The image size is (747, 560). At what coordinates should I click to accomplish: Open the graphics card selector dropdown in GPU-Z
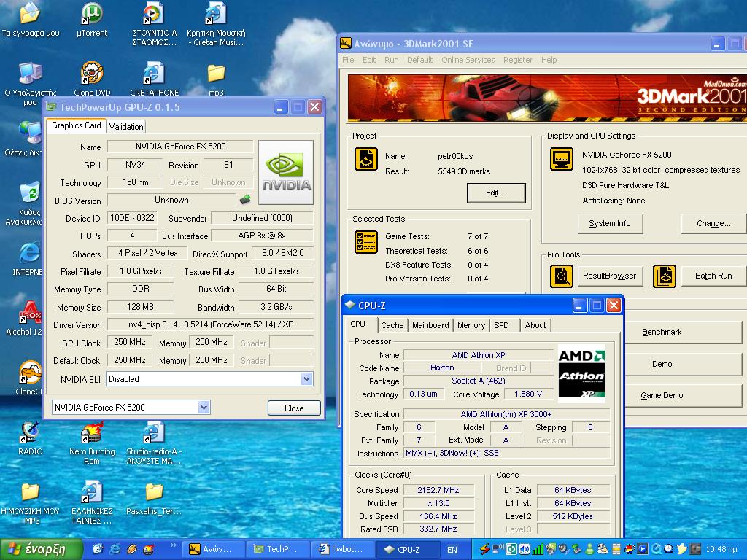tap(204, 407)
